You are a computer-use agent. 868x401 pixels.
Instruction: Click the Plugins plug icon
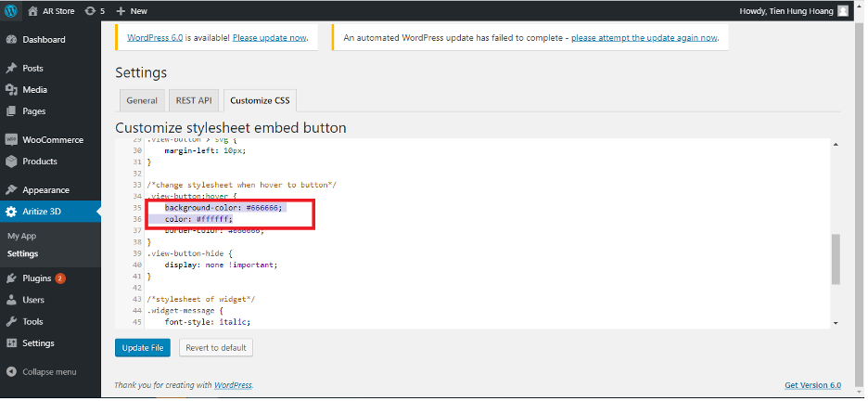point(11,278)
